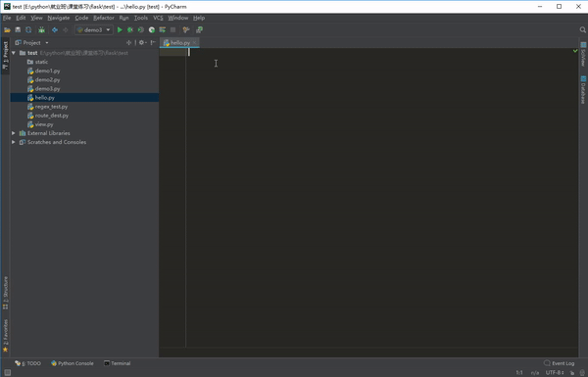Open the Window menu
This screenshot has width=588, height=377.
(x=177, y=18)
